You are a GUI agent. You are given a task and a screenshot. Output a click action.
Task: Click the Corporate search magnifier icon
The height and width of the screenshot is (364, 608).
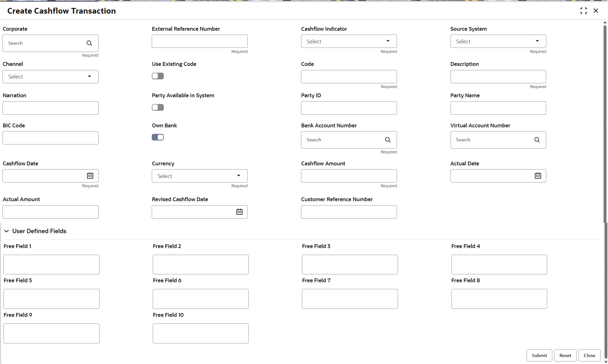[x=89, y=43]
